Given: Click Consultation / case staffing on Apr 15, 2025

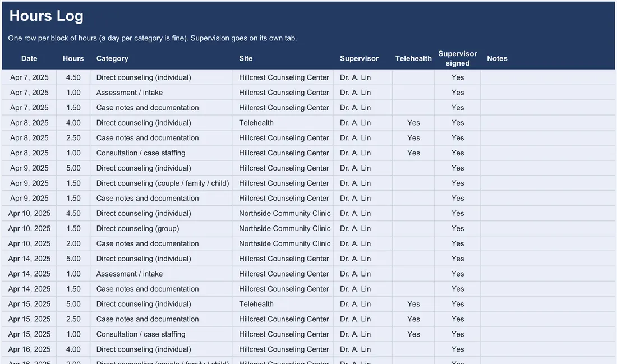Looking at the screenshot, I should point(162,334).
